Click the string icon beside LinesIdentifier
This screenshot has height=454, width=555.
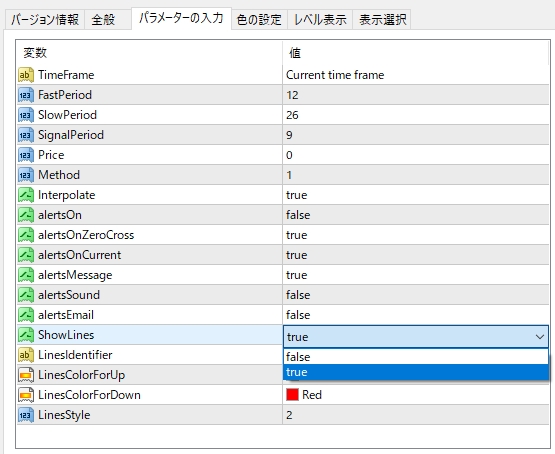point(26,355)
